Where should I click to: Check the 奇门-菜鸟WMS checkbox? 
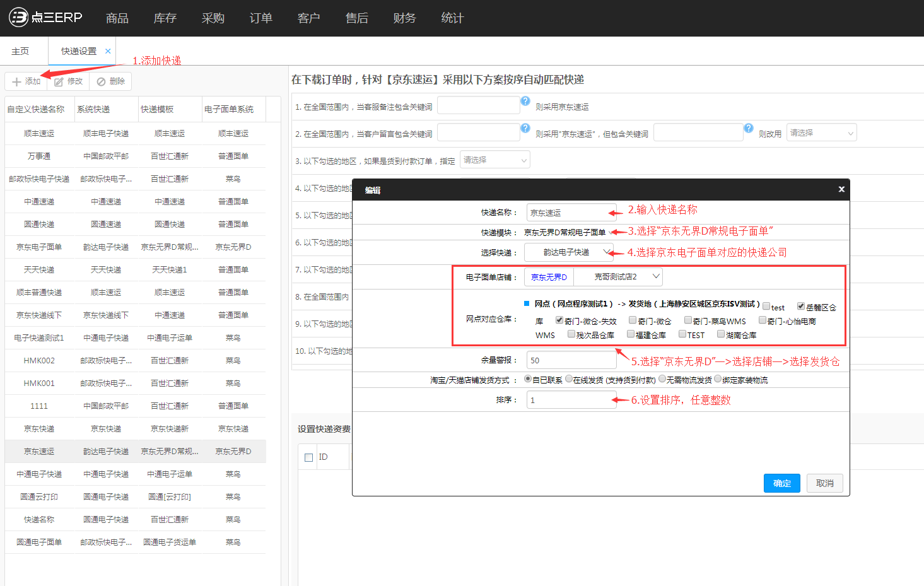point(688,320)
